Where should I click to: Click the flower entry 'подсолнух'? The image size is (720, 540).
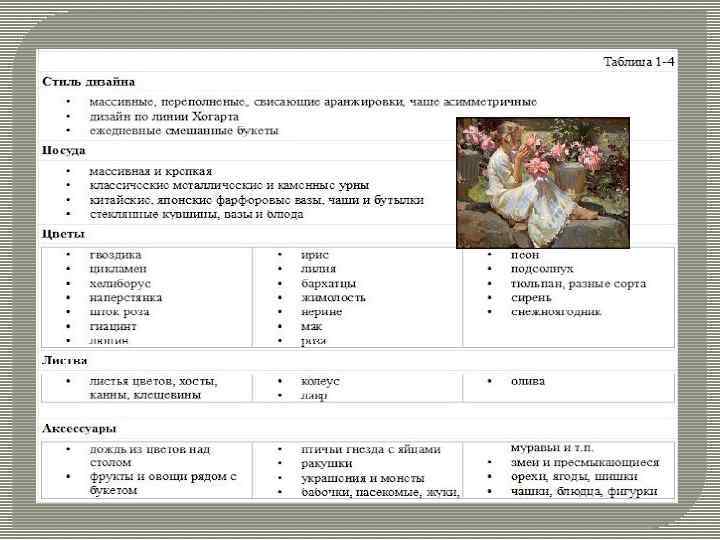pyautogui.click(x=542, y=269)
